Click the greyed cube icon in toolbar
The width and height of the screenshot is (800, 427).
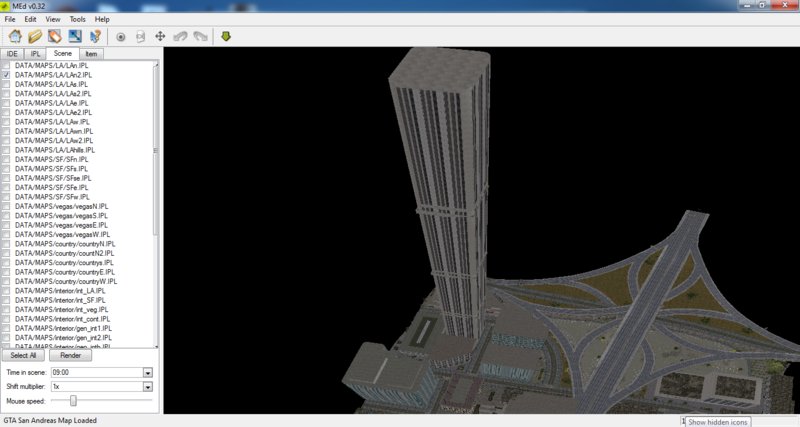pos(140,37)
